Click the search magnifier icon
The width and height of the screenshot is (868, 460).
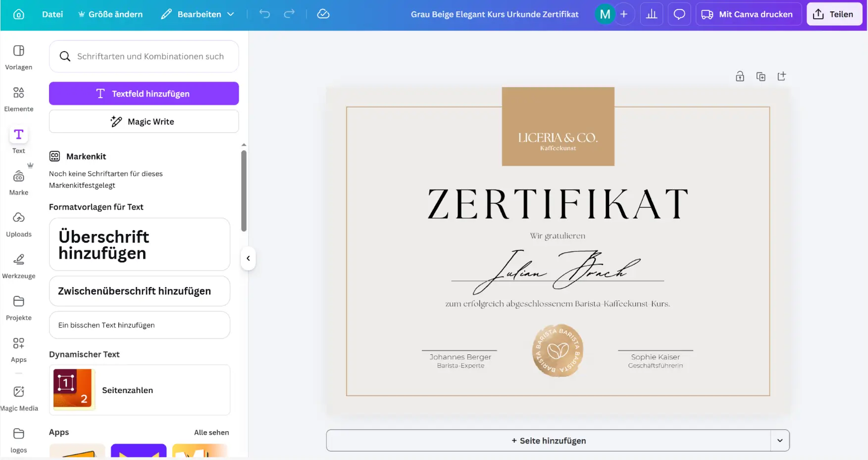pyautogui.click(x=65, y=57)
